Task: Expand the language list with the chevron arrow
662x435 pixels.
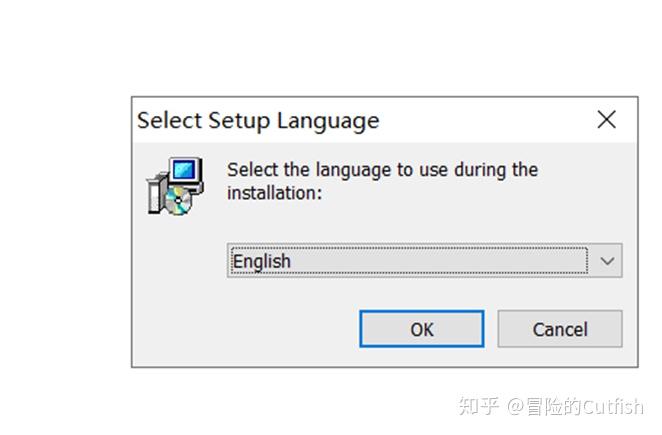Action: pos(607,261)
